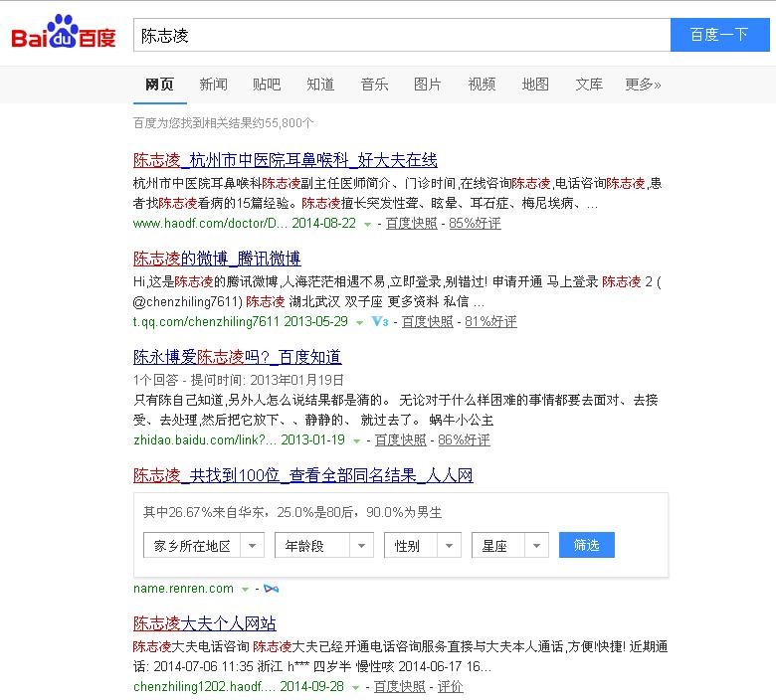
Task: Select the 网页 tab
Action: pos(159,85)
